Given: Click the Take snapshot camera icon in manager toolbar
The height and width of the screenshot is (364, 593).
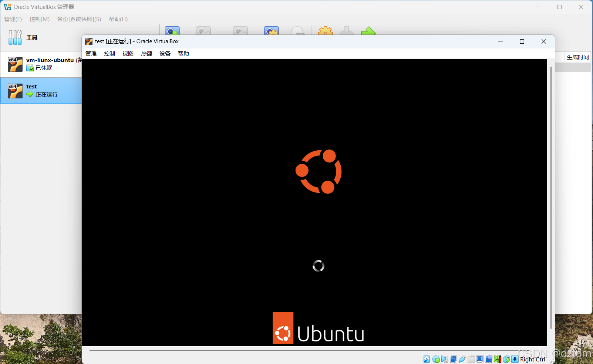Looking at the screenshot, I should point(172,31).
